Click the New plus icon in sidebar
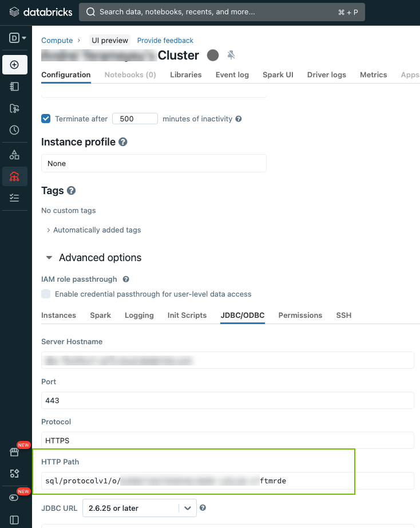The height and width of the screenshot is (528, 420). click(x=15, y=65)
